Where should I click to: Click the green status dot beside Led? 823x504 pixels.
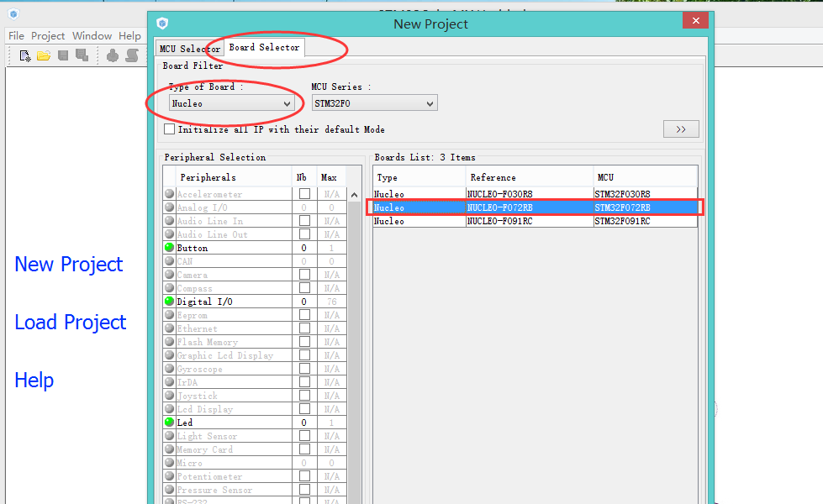[x=169, y=422]
